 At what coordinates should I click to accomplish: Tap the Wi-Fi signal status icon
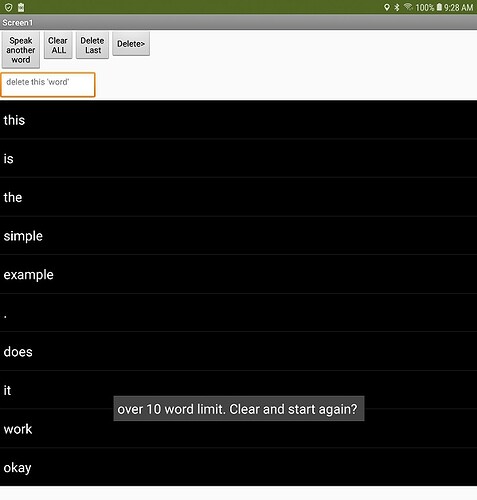click(x=408, y=7)
